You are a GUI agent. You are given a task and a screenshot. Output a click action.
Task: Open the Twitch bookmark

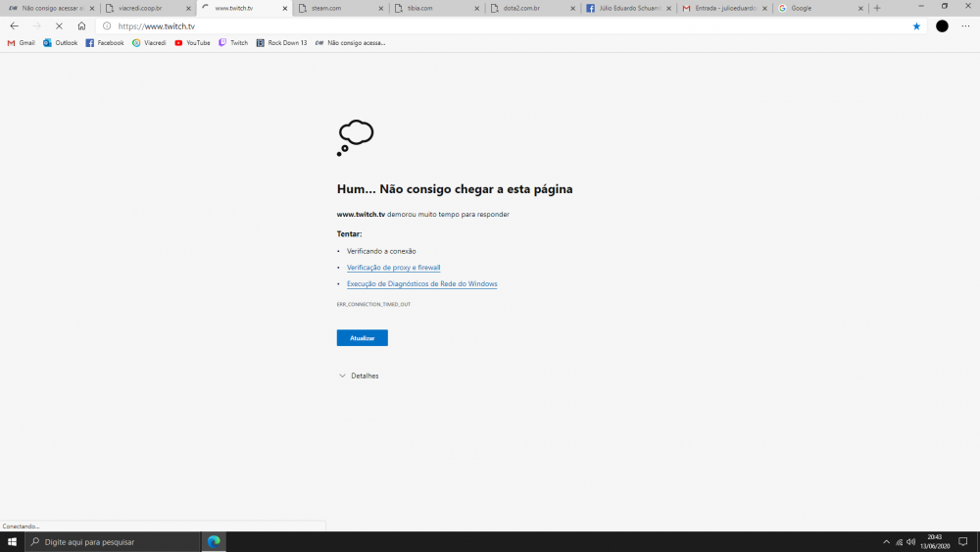coord(233,43)
